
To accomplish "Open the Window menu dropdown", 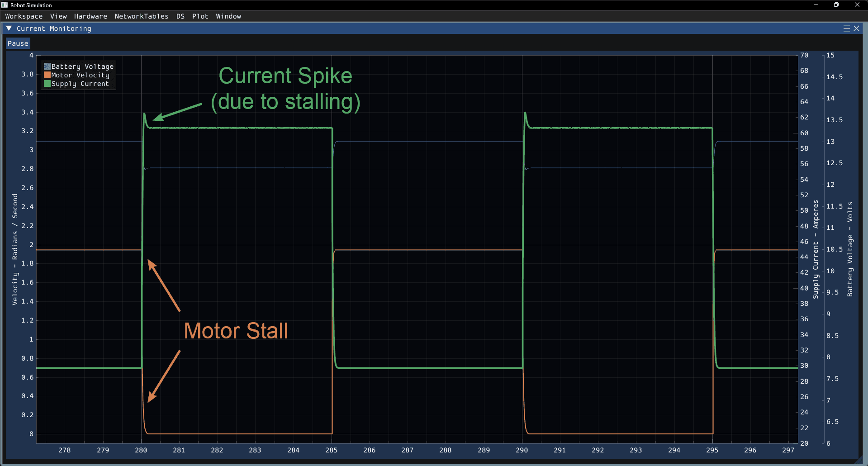I will tap(228, 16).
